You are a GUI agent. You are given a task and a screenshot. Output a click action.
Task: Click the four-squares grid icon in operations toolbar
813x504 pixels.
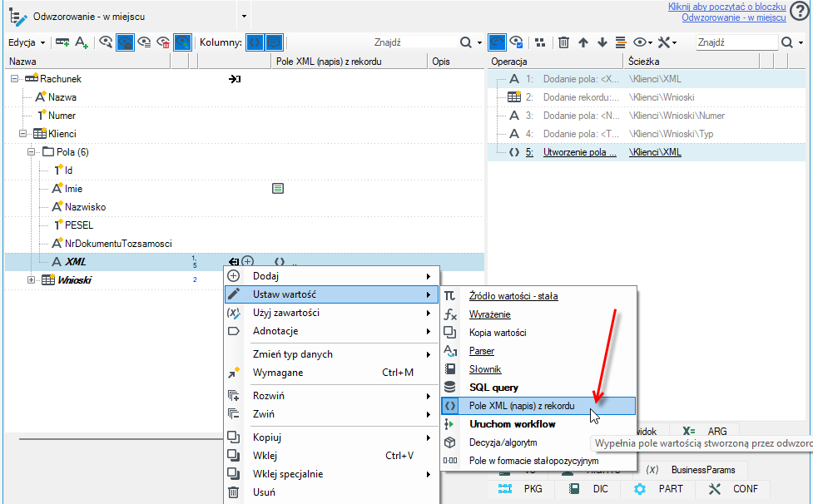540,42
